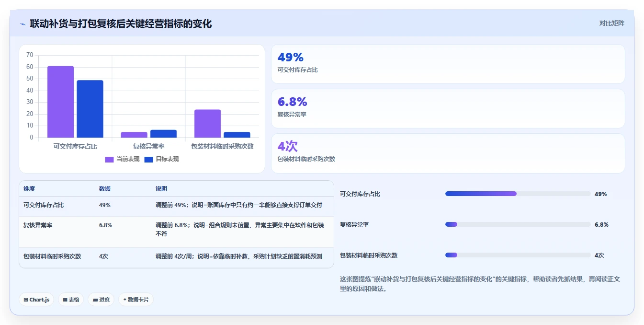Toggle the 当前表现 legend swatch
Viewport: 644px width, 325px height.
(x=109, y=160)
